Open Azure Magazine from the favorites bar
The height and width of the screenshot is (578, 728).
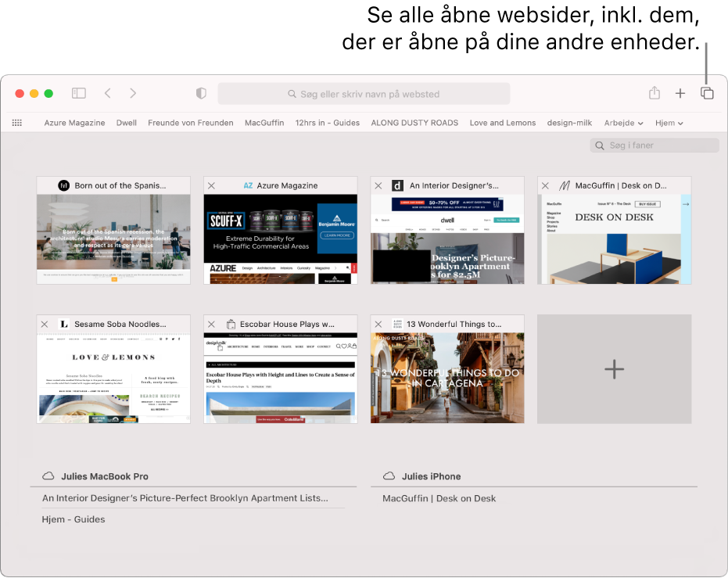75,123
